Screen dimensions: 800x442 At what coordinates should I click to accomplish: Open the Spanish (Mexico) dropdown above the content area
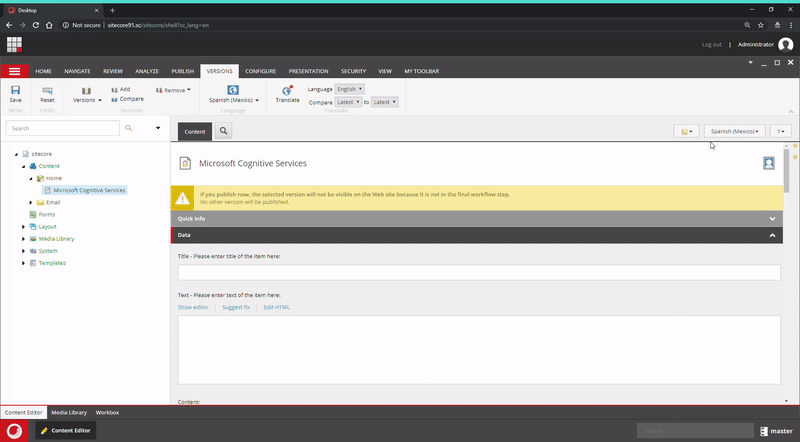click(x=734, y=131)
